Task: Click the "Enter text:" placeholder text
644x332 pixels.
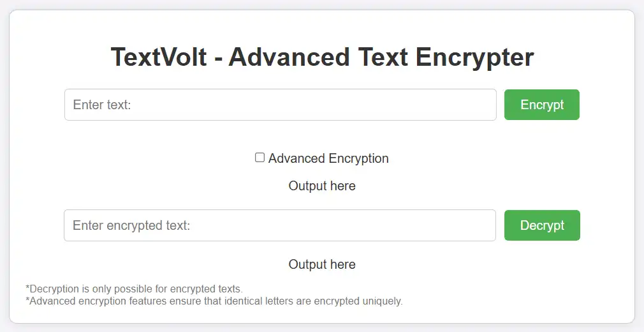Action: click(x=102, y=105)
